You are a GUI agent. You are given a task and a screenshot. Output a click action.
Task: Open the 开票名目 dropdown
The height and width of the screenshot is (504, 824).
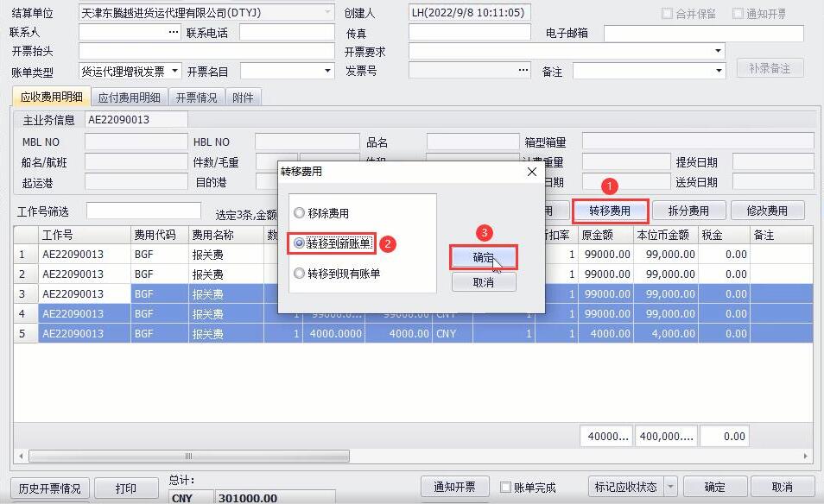click(x=327, y=71)
